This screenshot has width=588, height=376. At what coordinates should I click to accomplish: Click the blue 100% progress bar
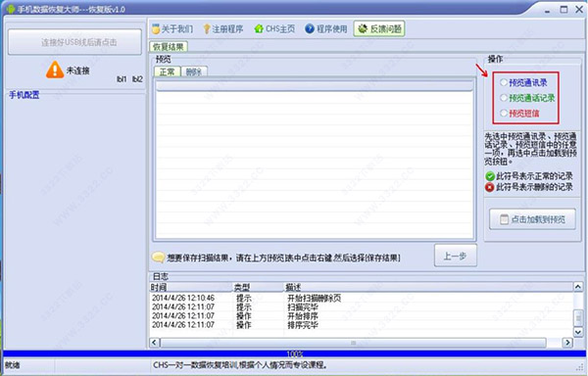coord(294,353)
